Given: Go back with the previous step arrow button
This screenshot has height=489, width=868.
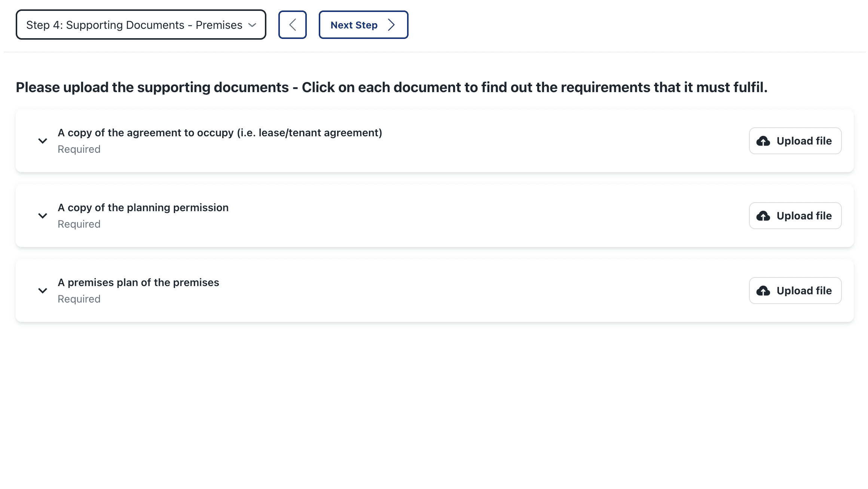Looking at the screenshot, I should 292,25.
